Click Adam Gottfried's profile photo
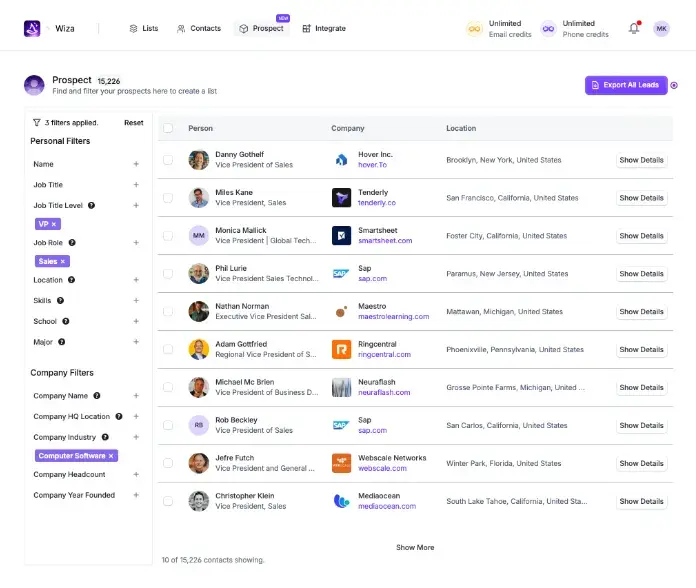 pyautogui.click(x=198, y=349)
